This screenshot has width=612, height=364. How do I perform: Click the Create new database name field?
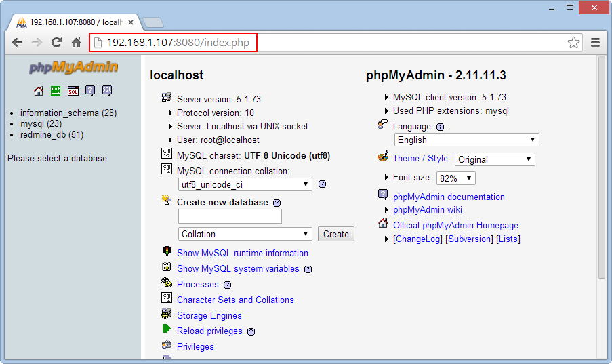click(230, 216)
